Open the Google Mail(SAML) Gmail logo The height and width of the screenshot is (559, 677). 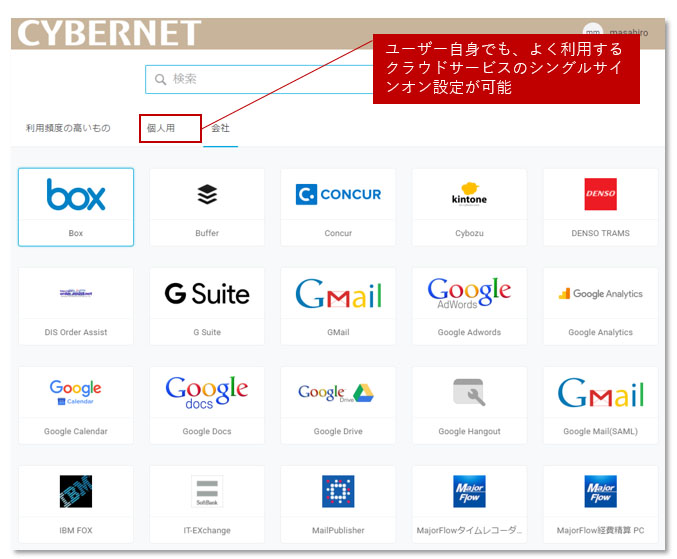pyautogui.click(x=600, y=392)
